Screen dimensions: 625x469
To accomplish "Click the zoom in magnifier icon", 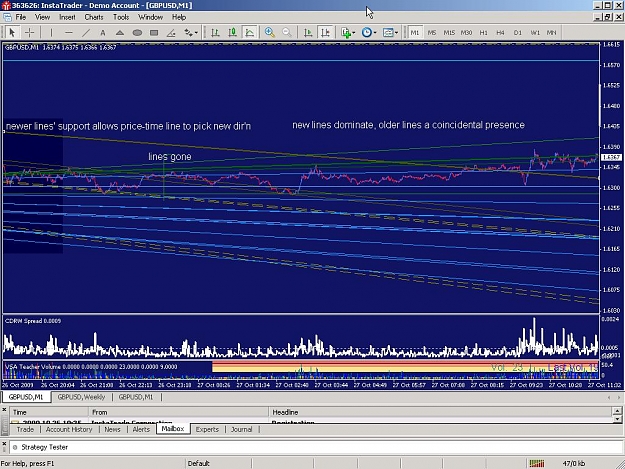I will point(270,33).
